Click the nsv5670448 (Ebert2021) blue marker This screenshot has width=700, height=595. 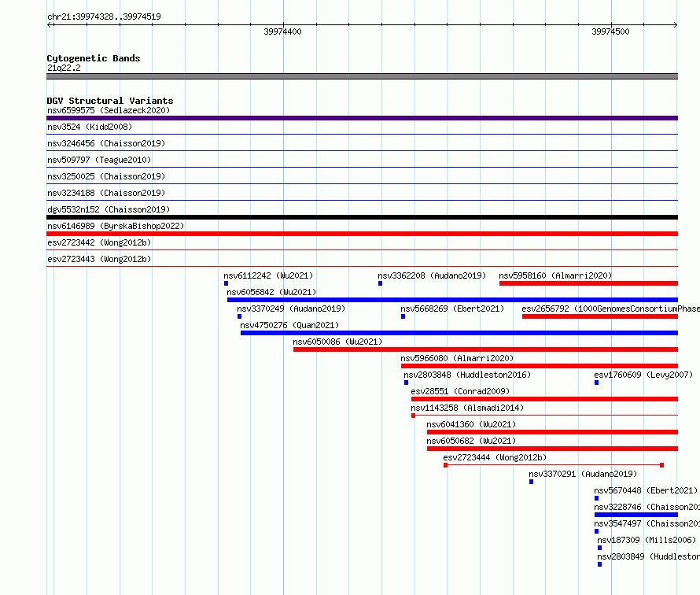(596, 498)
